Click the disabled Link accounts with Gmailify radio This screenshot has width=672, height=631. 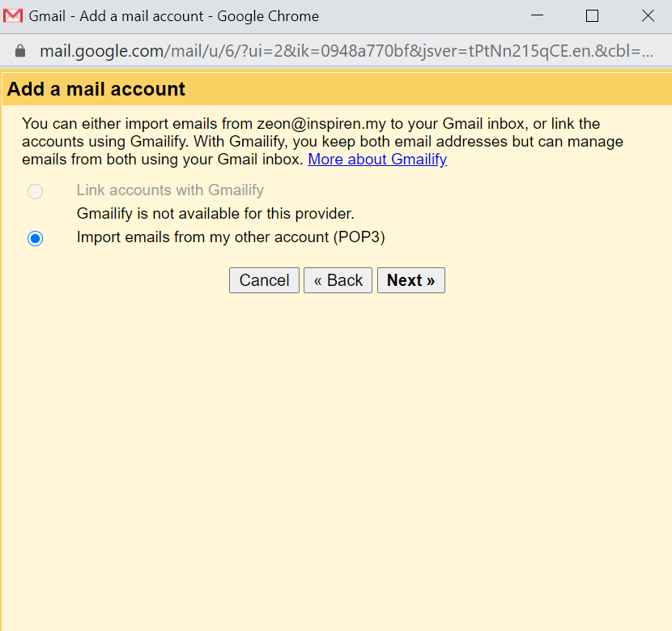[35, 191]
